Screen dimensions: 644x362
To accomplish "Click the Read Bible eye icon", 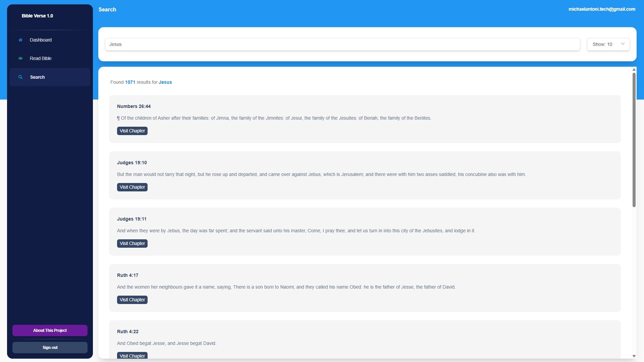I will [x=20, y=58].
